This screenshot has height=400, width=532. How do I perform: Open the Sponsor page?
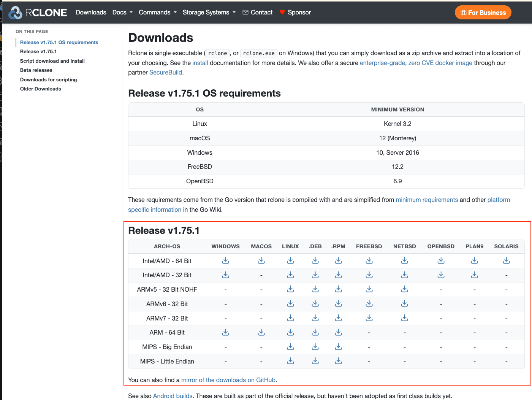(295, 13)
